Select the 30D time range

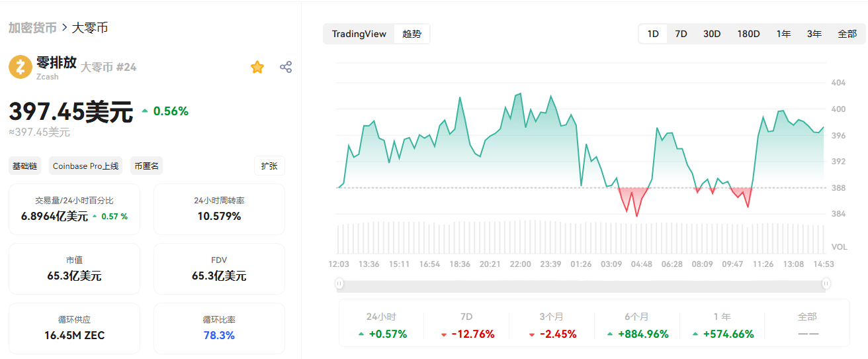coord(712,34)
